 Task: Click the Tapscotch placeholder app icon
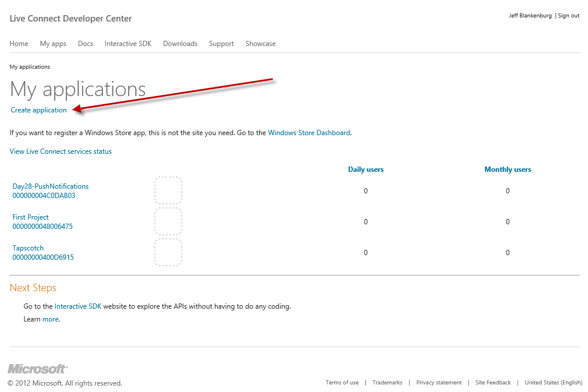coord(168,252)
